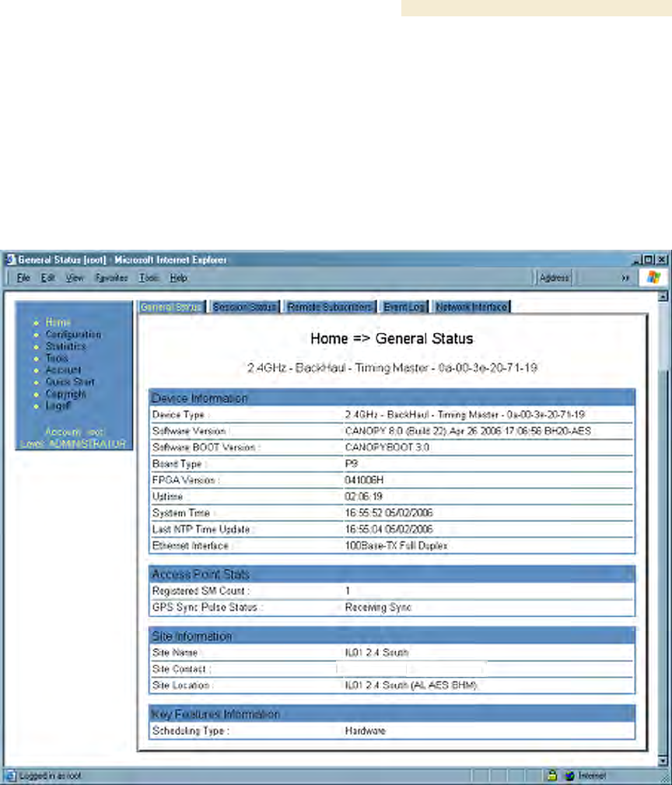Open Statistics in the sidebar

65,346
